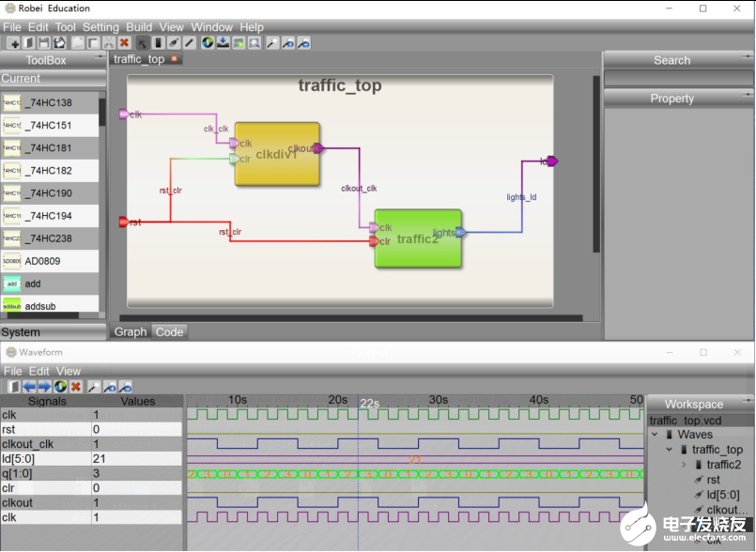Close the traffic_top tab

[174, 58]
